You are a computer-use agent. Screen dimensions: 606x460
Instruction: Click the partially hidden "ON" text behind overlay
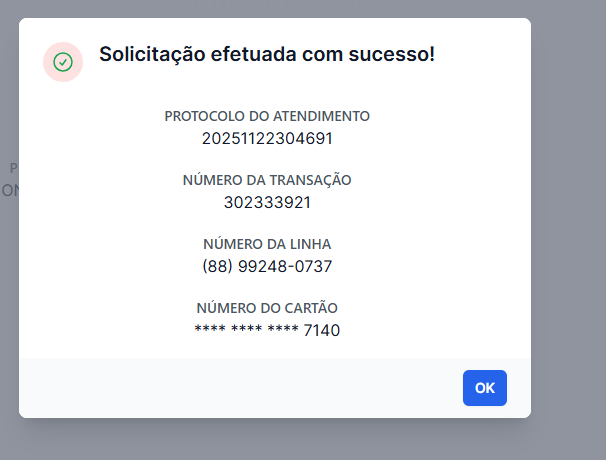[9, 190]
